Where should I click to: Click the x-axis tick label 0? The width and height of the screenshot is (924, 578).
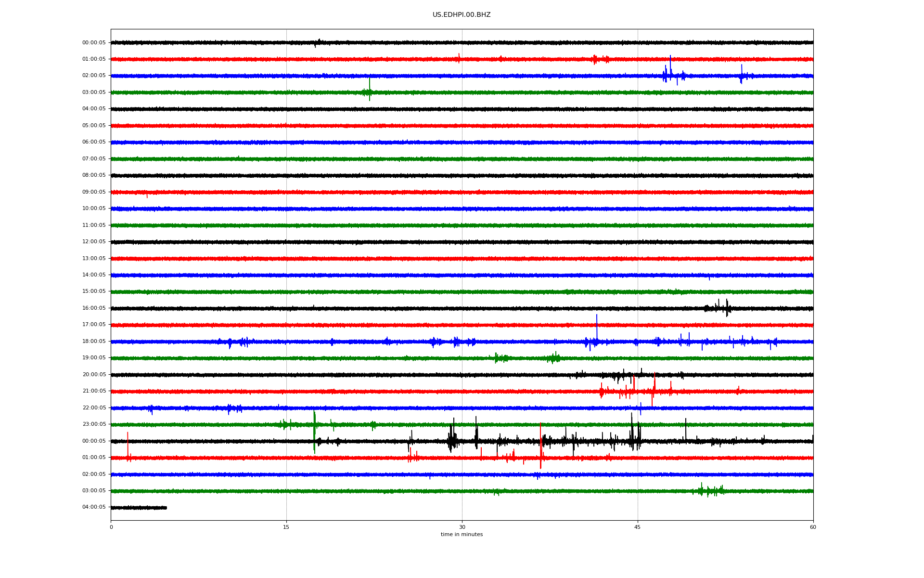pyautogui.click(x=111, y=527)
